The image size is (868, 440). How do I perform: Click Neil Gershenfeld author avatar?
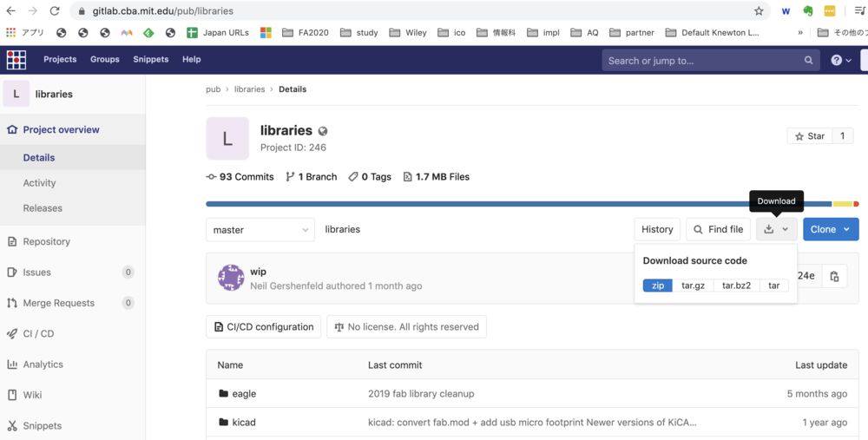tap(231, 279)
